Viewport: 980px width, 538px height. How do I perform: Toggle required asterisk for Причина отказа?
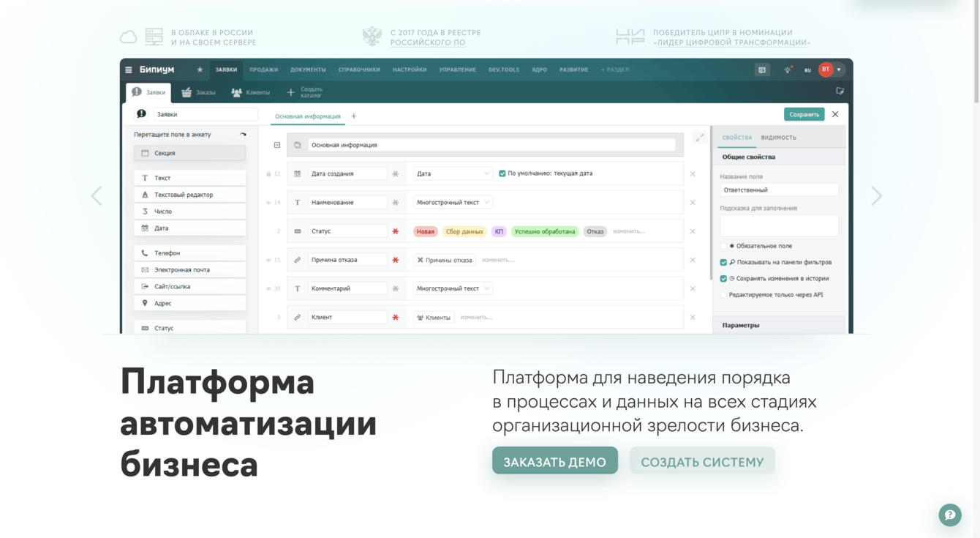click(x=396, y=260)
